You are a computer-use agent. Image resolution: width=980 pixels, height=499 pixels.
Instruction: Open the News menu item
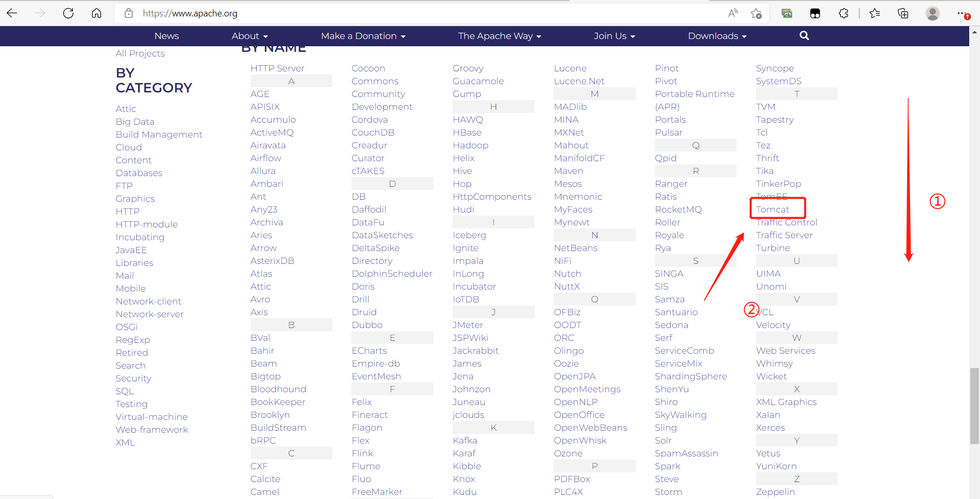(x=166, y=36)
